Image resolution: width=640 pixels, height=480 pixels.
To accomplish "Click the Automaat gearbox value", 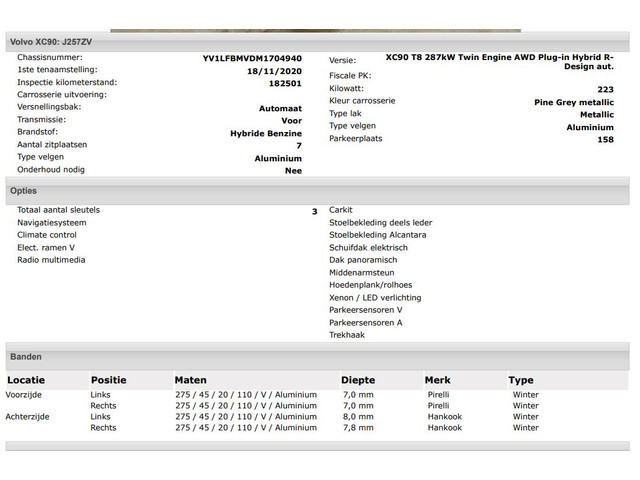I will [x=280, y=108].
